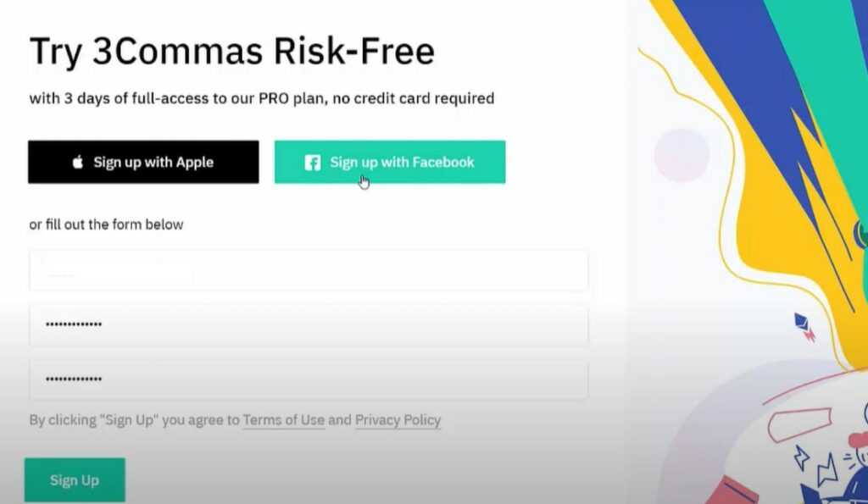Open the Privacy Policy page
The width and height of the screenshot is (868, 504).
398,419
